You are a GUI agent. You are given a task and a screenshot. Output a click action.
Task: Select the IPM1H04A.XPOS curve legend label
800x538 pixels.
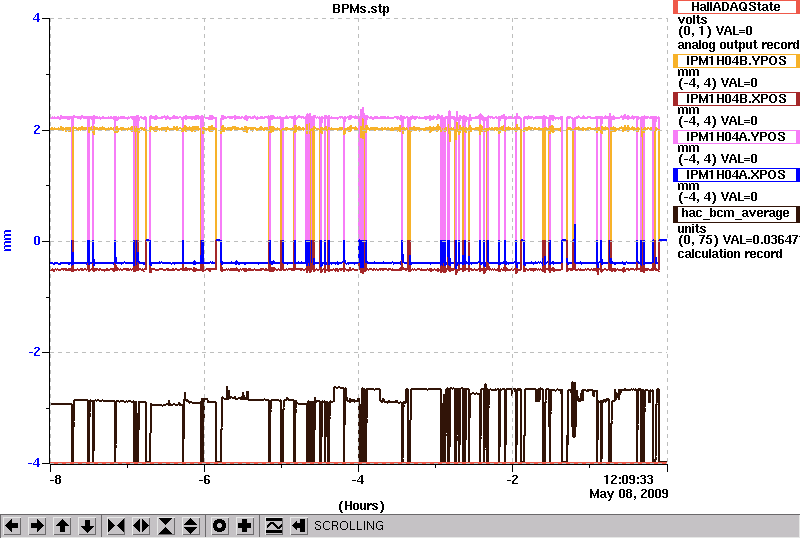click(736, 175)
